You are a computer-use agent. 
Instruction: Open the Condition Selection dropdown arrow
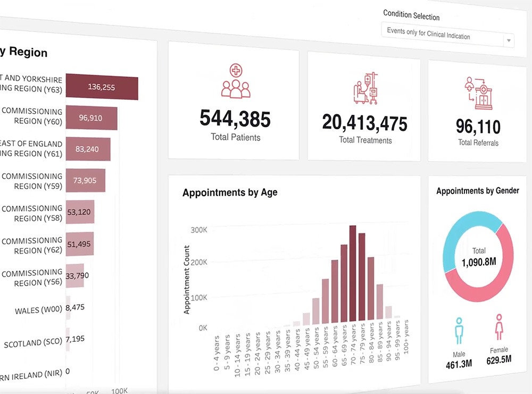click(508, 40)
